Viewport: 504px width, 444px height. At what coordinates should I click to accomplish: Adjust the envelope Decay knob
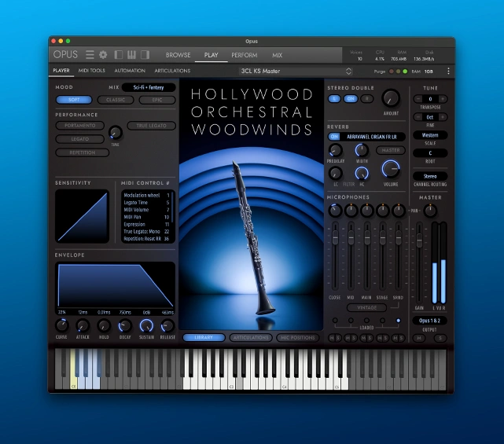pos(125,326)
